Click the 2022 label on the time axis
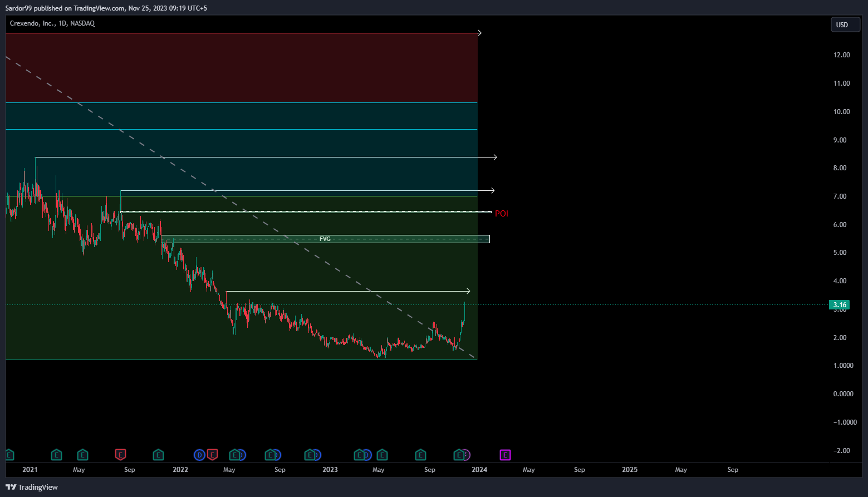 (180, 470)
